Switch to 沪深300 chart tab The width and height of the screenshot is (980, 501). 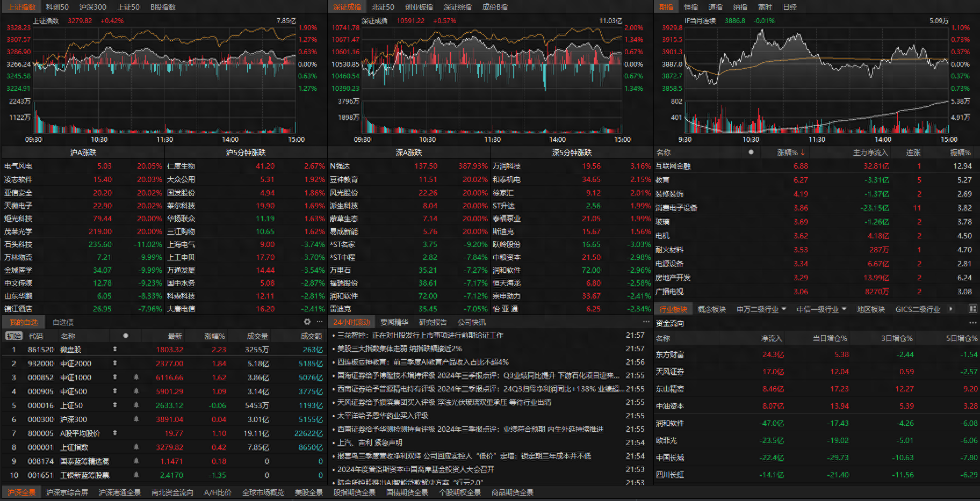[93, 7]
